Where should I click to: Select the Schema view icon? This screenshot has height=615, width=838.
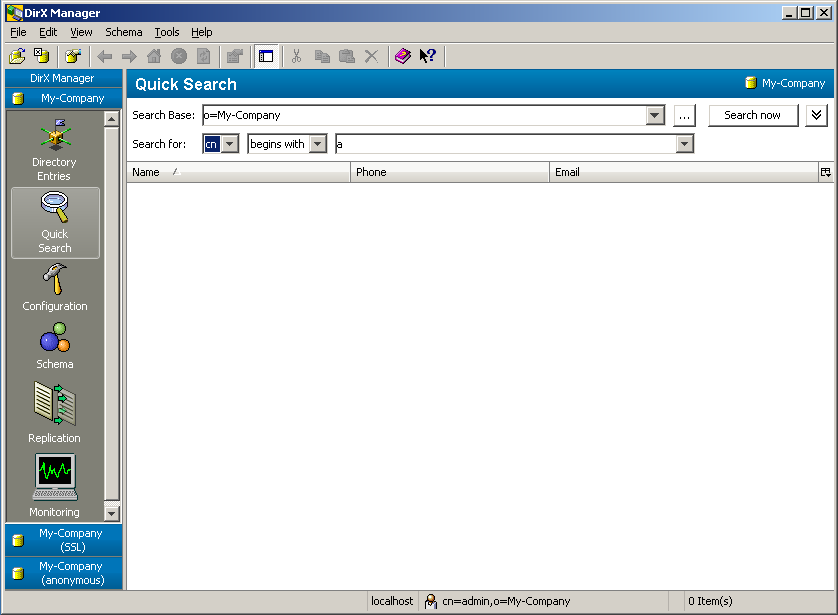pos(55,345)
